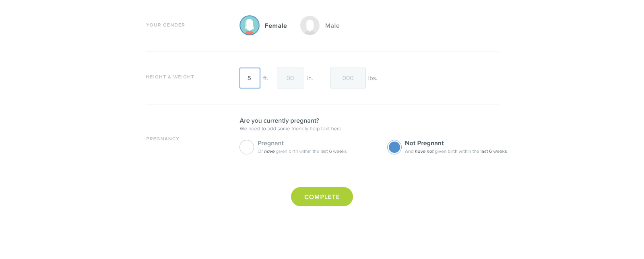
Task: Click the YOUR GENDER section label
Action: point(165,25)
